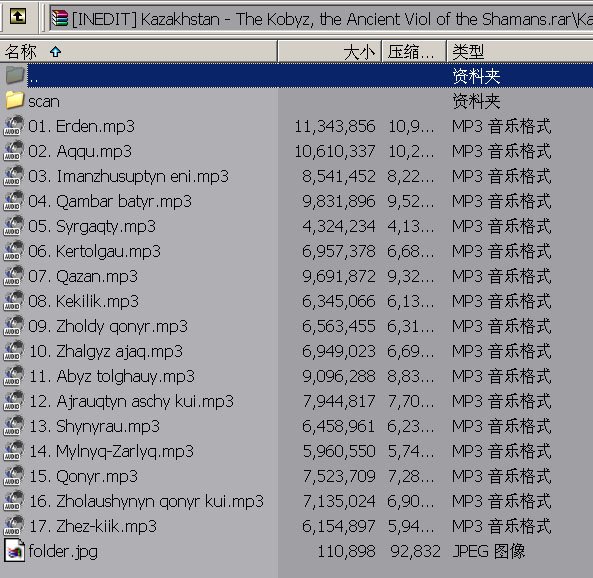Click audio icon of 01. Erden.mp3

click(x=14, y=126)
